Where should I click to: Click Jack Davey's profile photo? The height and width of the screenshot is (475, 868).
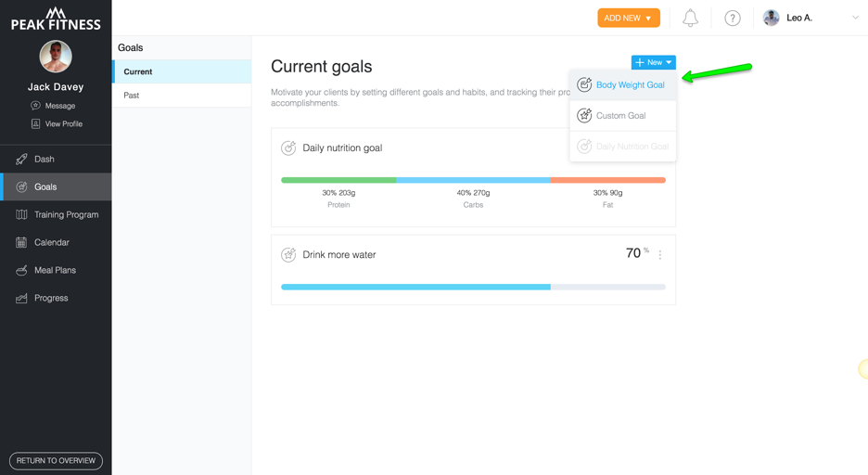[x=56, y=57]
